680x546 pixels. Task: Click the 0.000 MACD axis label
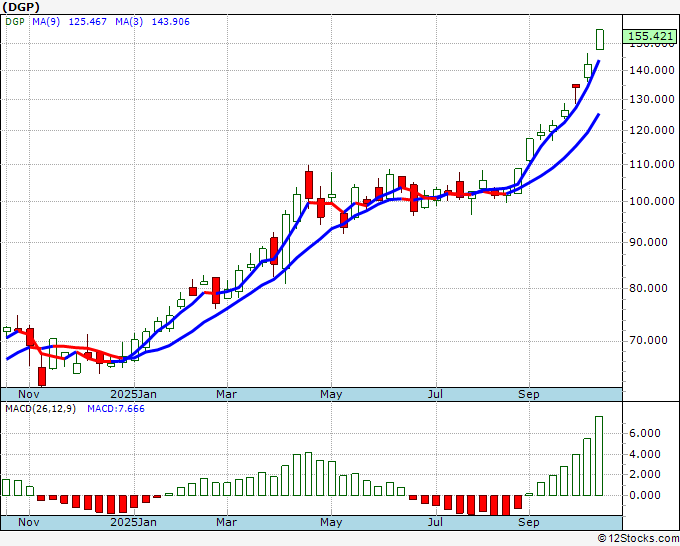point(645,495)
